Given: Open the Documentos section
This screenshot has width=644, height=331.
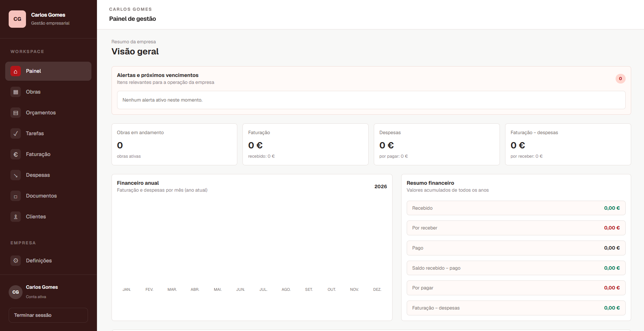Looking at the screenshot, I should [x=48, y=196].
